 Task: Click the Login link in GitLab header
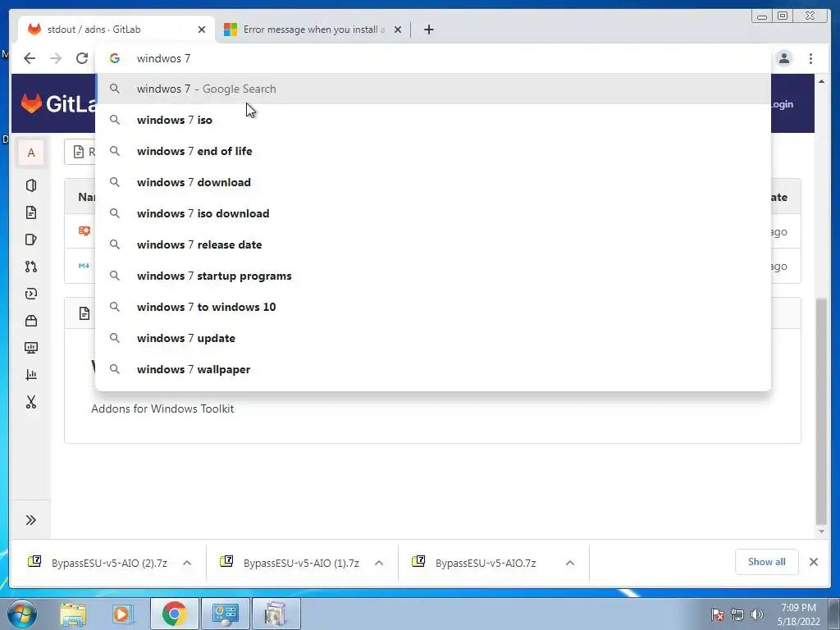pyautogui.click(x=782, y=104)
